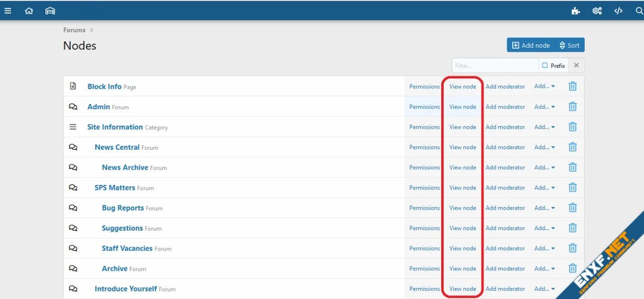This screenshot has width=644, height=299.
Task: Click the home icon in top bar
Action: [x=29, y=11]
